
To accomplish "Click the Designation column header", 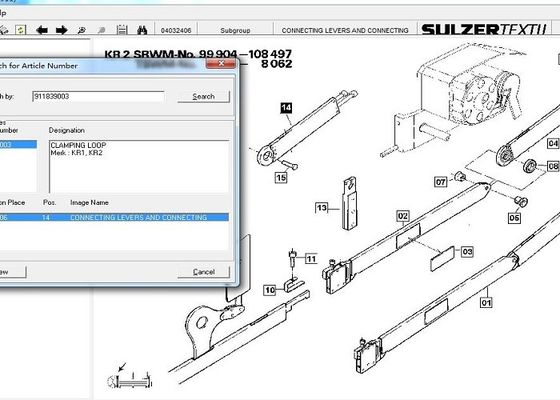I will click(x=67, y=130).
